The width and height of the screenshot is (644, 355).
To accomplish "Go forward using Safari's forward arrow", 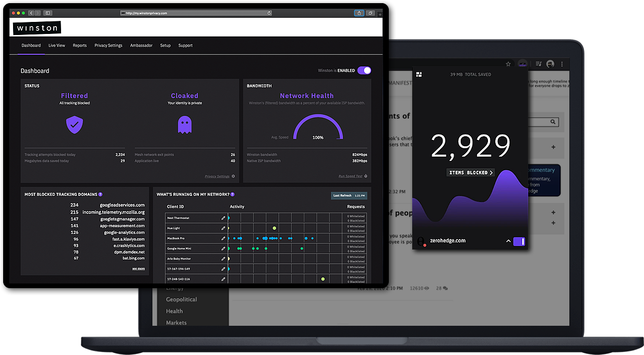I will click(x=37, y=13).
